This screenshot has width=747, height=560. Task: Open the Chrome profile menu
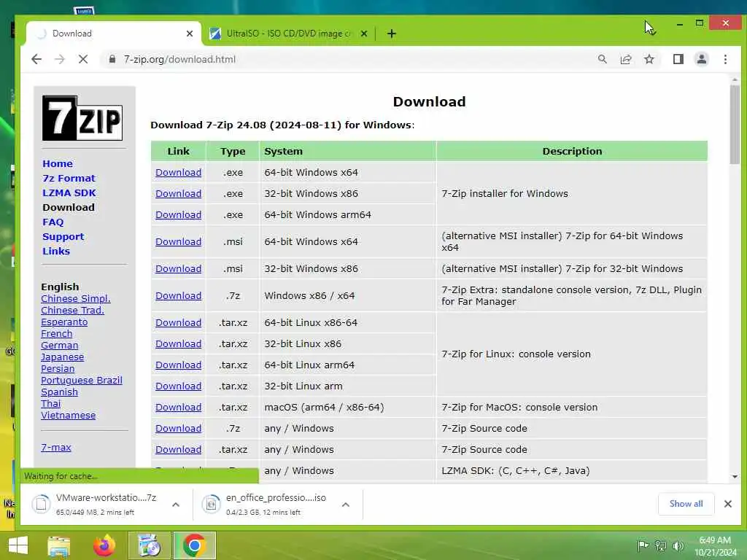point(702,59)
